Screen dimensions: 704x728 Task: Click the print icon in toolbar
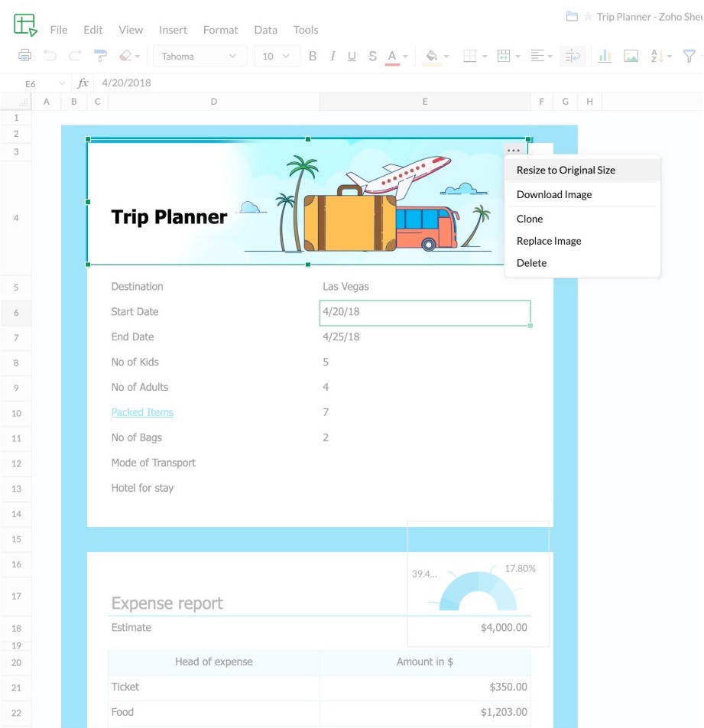pyautogui.click(x=24, y=56)
